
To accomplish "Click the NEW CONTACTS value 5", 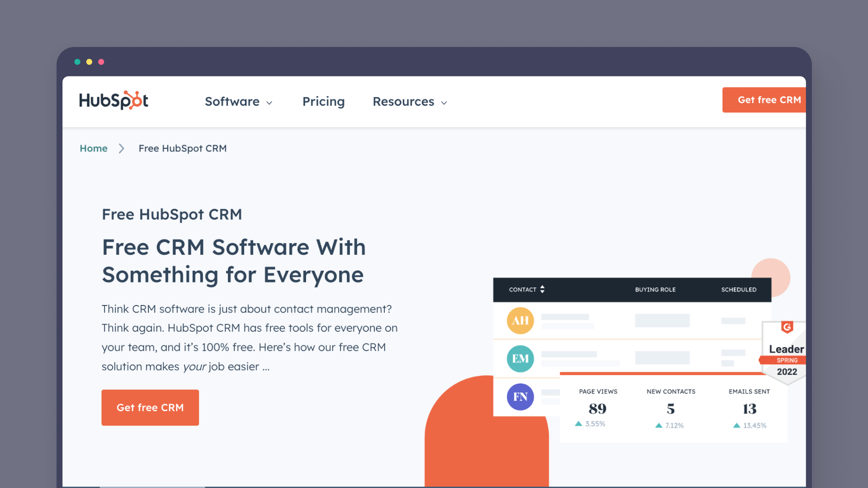I will tap(671, 409).
